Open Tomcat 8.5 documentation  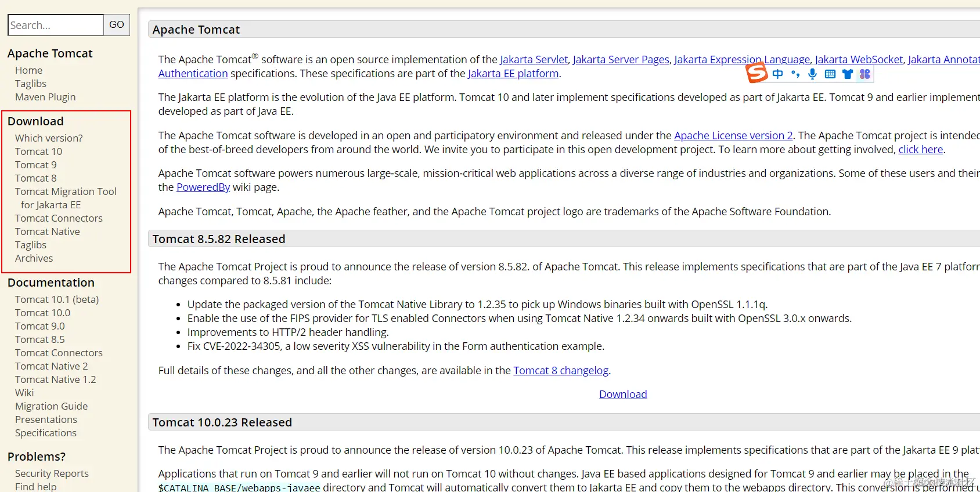click(x=40, y=339)
